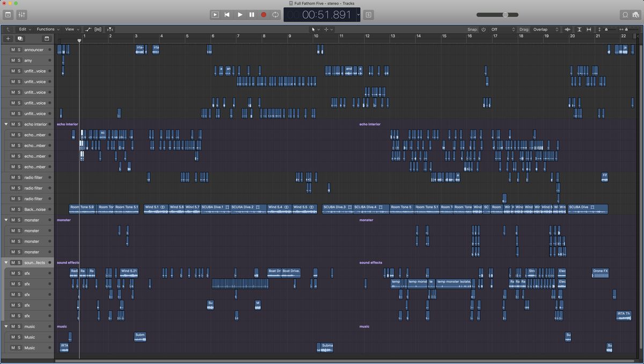Click Go to Beginning transport button

click(227, 14)
